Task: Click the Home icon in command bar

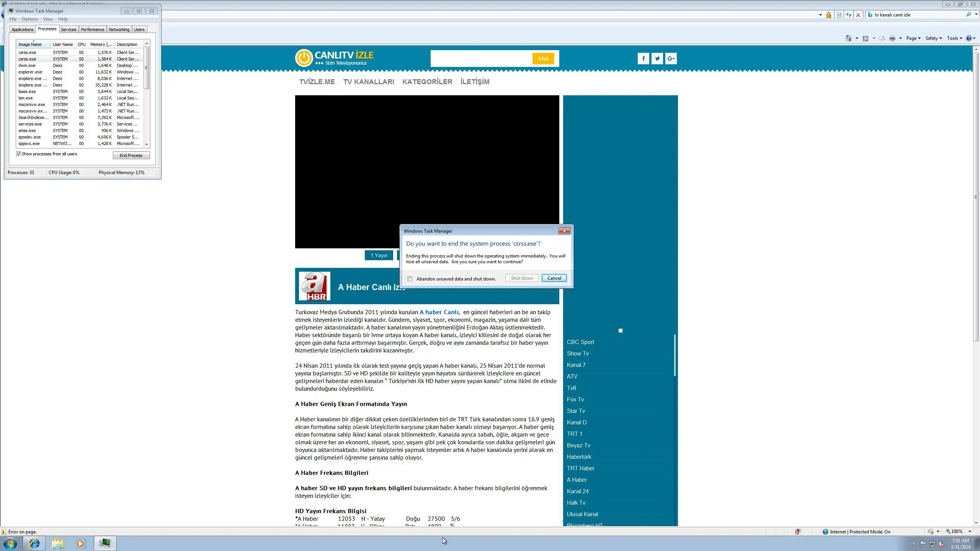Action: point(849,38)
